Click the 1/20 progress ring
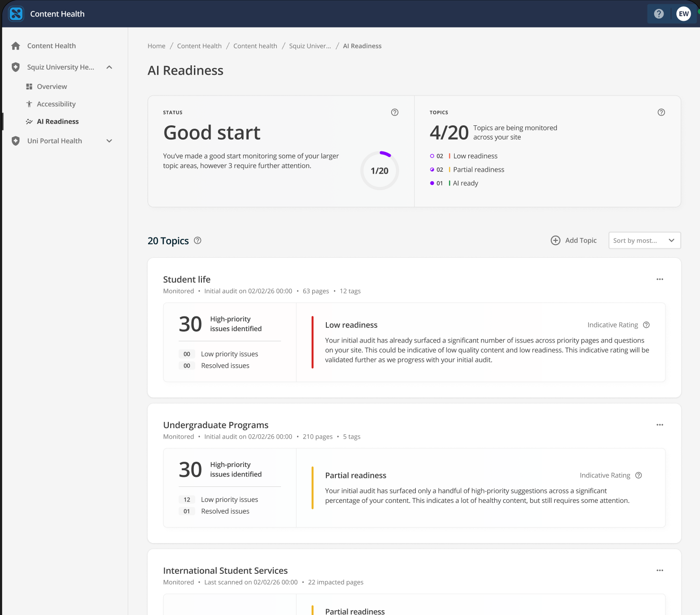This screenshot has height=615, width=700. click(379, 171)
